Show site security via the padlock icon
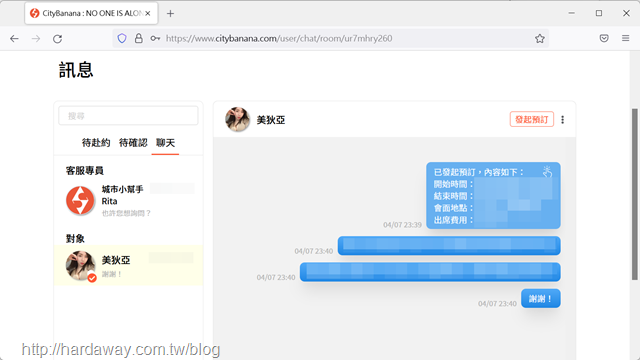 pyautogui.click(x=139, y=38)
